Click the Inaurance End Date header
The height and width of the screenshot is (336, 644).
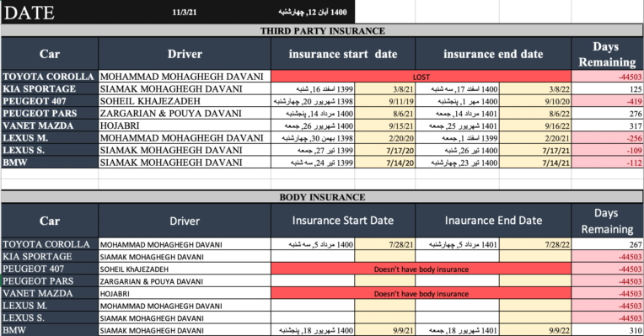pos(493,221)
